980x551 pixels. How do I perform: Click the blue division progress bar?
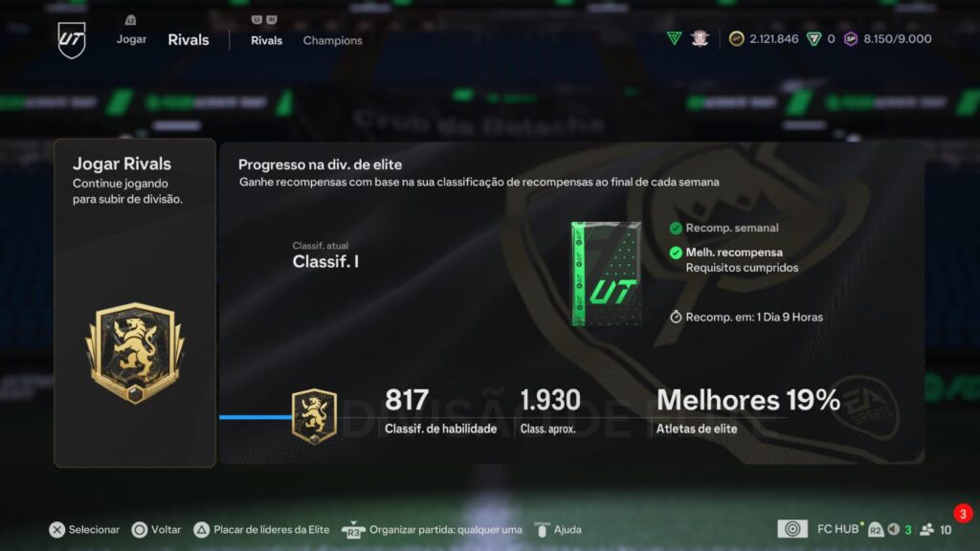tap(256, 417)
